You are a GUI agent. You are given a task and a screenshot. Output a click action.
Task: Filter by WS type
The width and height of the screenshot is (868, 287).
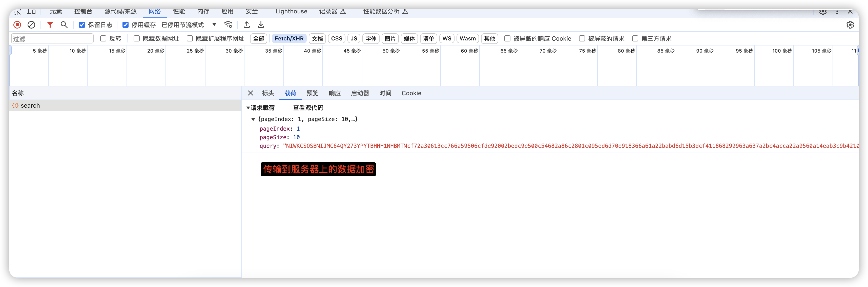(447, 39)
